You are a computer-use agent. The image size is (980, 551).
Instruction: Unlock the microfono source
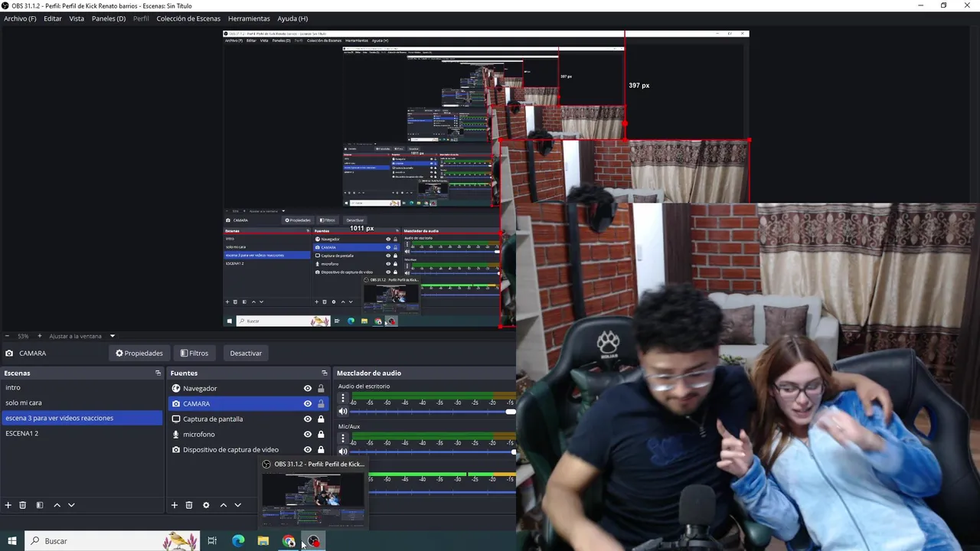pos(321,434)
